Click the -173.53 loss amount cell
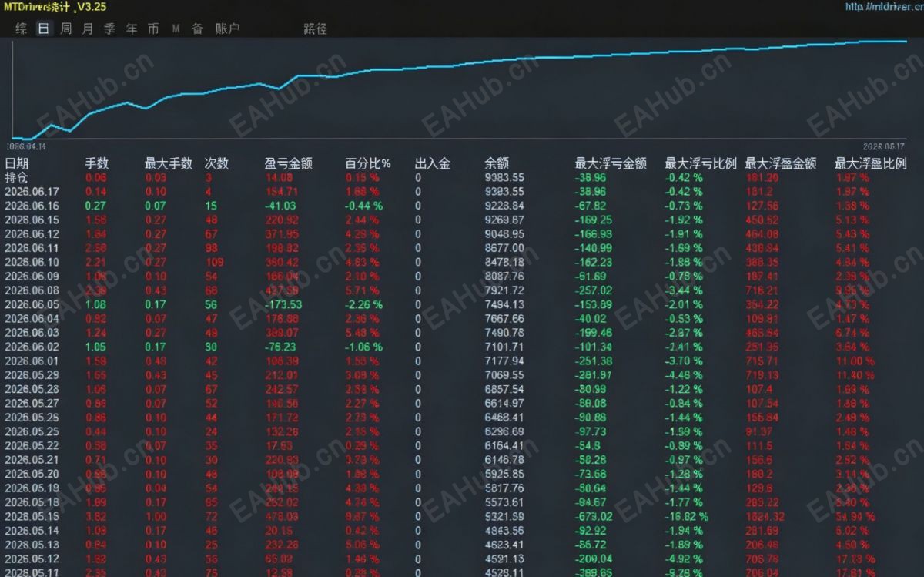This screenshot has width=924, height=577. 283,305
